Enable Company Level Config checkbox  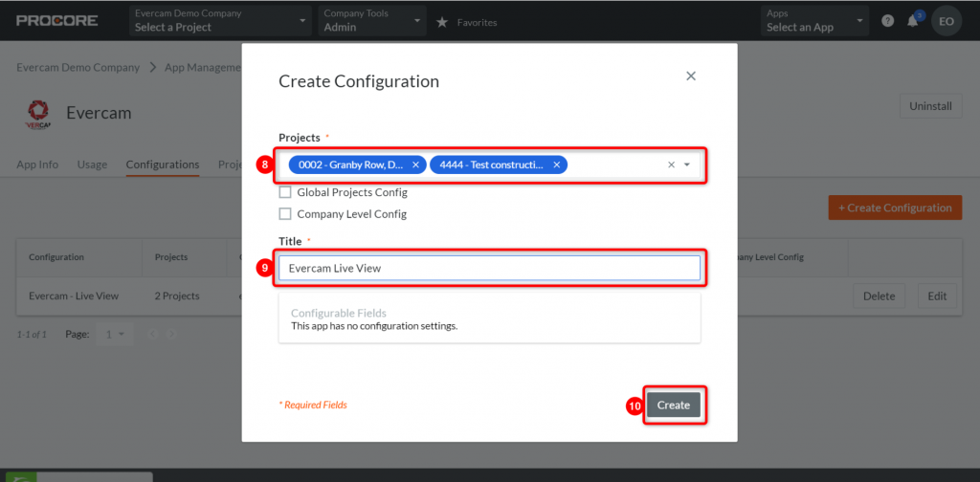tap(285, 214)
